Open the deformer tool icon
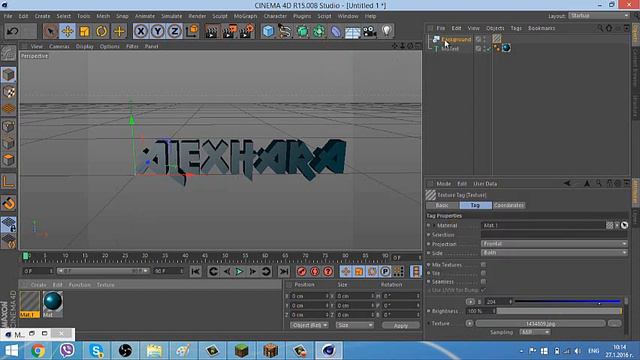640x360 pixels. point(336,31)
